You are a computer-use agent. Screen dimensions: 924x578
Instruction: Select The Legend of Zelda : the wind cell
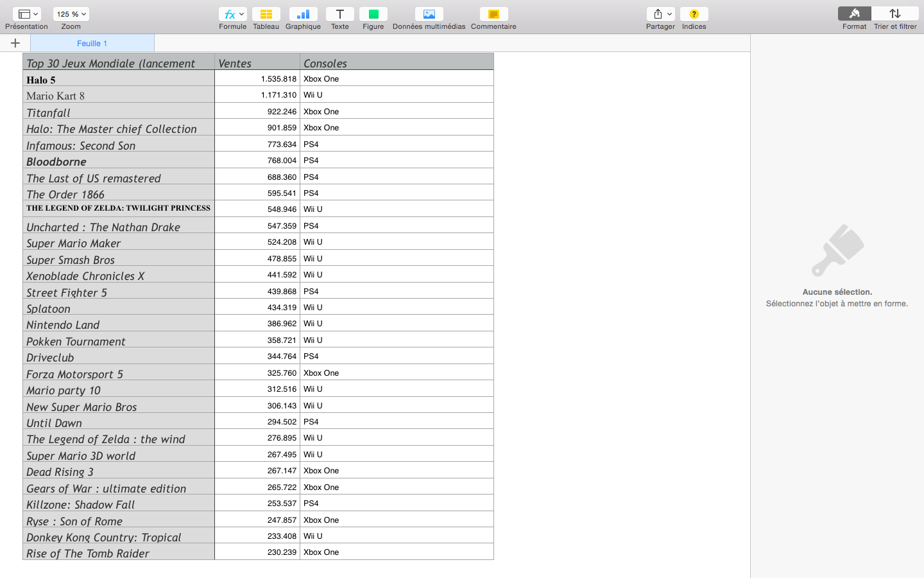point(119,437)
